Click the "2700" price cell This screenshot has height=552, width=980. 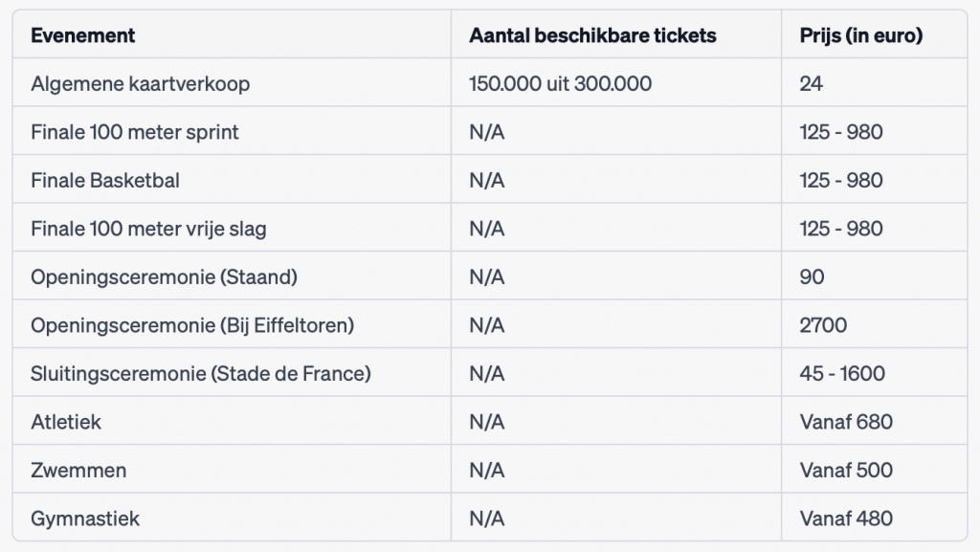823,325
